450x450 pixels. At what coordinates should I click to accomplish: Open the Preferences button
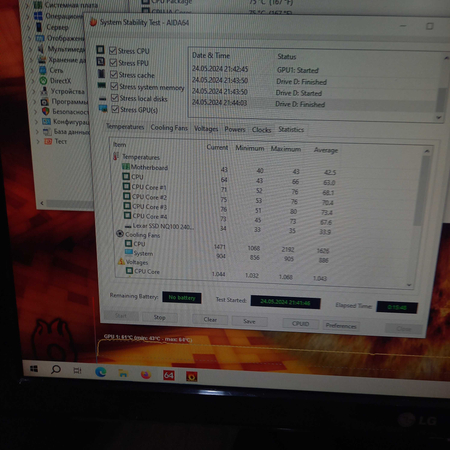pos(341,326)
